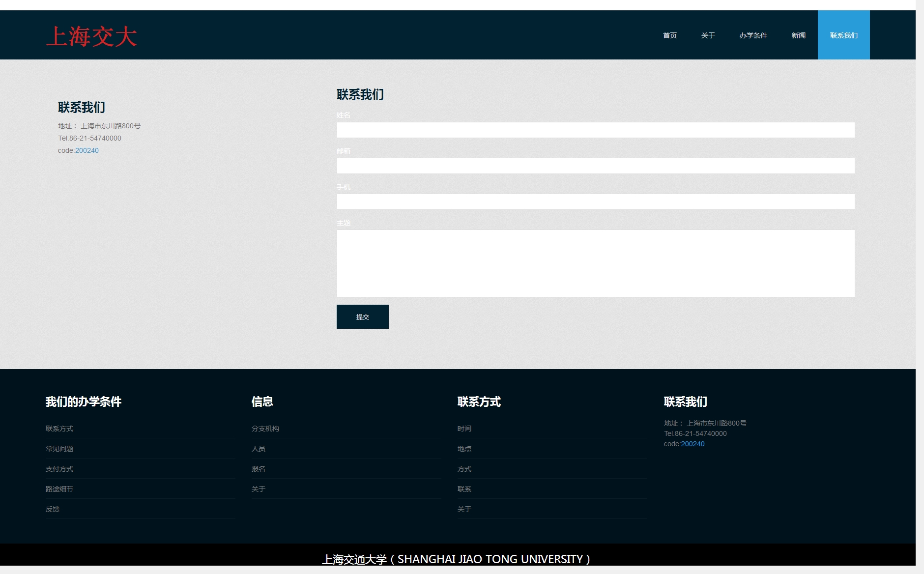This screenshot has width=924, height=574.
Task: Go to the 关于 page in navbar
Action: [x=708, y=35]
